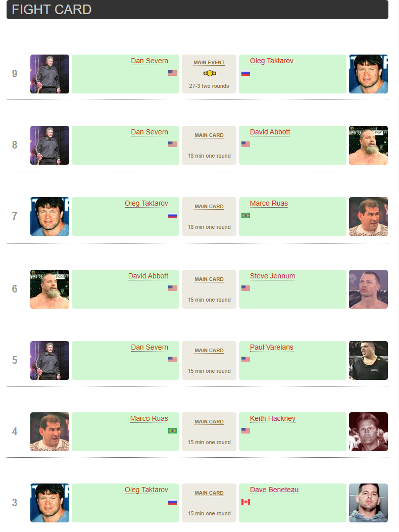The height and width of the screenshot is (532, 399).
Task: Click Brazilian flag beside Marco Ruas in fight 4
Action: (x=172, y=431)
